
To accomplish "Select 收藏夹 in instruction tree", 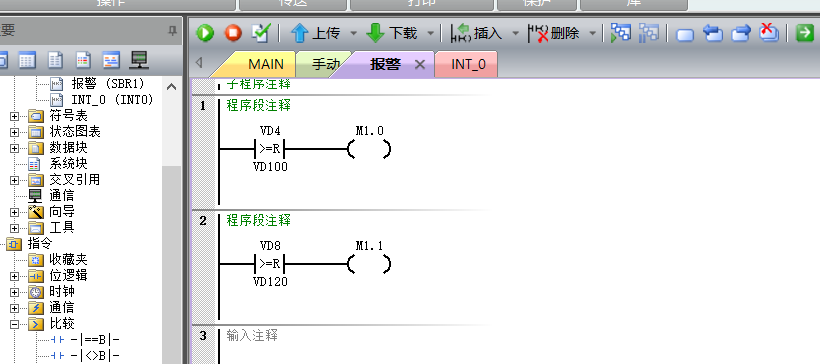I will point(68,259).
